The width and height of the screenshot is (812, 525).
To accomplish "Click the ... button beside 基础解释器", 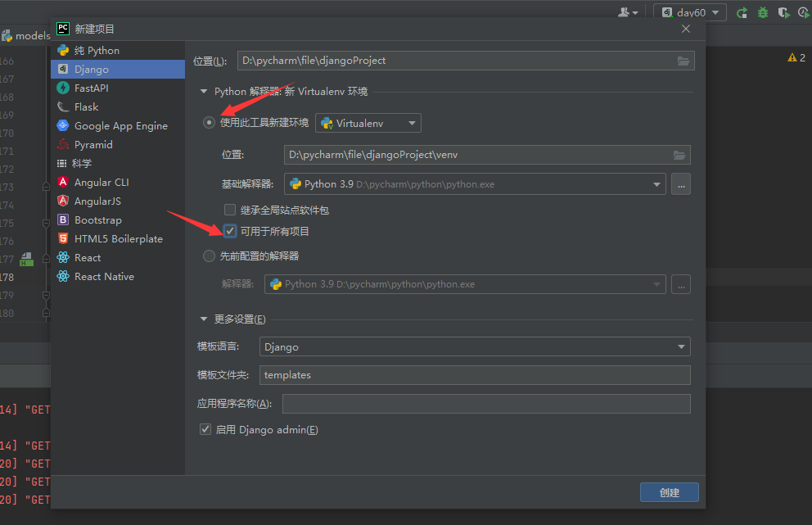I will click(681, 184).
